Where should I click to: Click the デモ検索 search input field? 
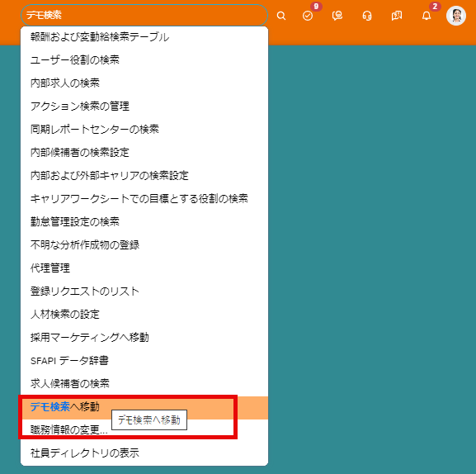click(x=144, y=15)
